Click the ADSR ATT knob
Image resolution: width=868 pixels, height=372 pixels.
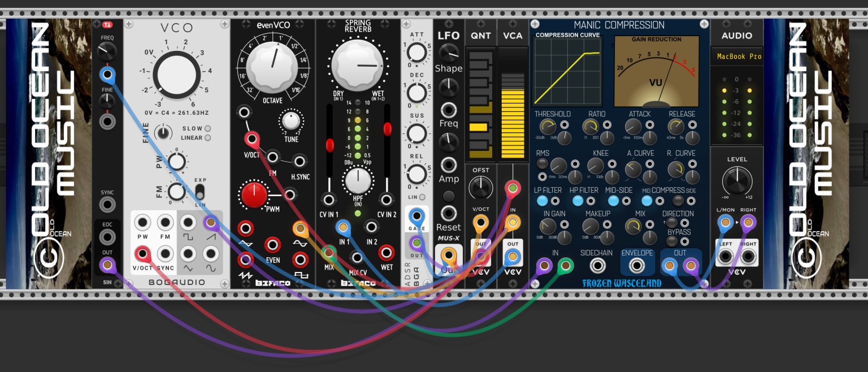pyautogui.click(x=416, y=52)
